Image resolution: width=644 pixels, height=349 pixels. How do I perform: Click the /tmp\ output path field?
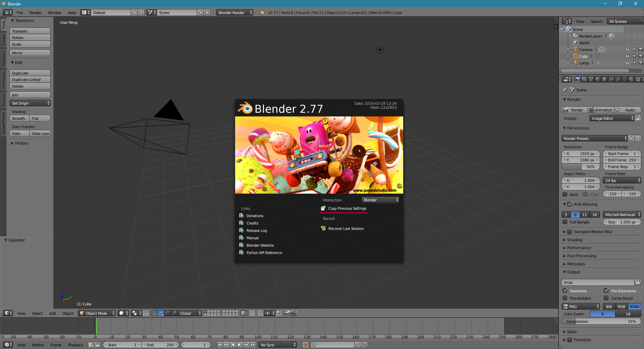pos(598,282)
